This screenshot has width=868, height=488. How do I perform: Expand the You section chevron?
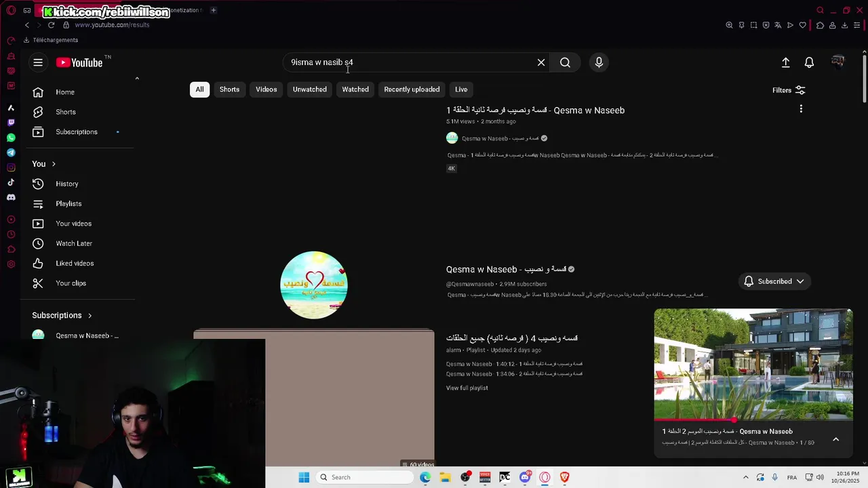pyautogui.click(x=54, y=164)
